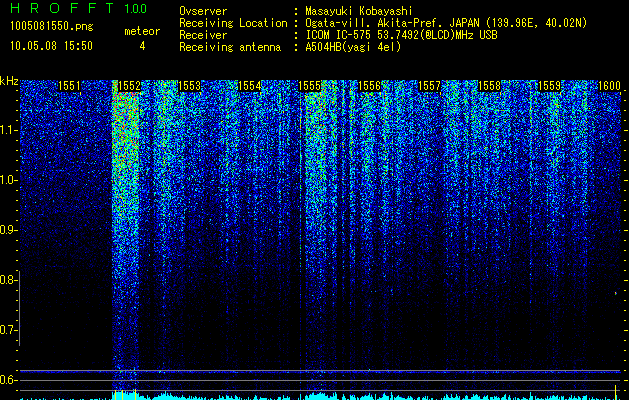
Task: Click the meteor count value 4
Action: pos(142,46)
